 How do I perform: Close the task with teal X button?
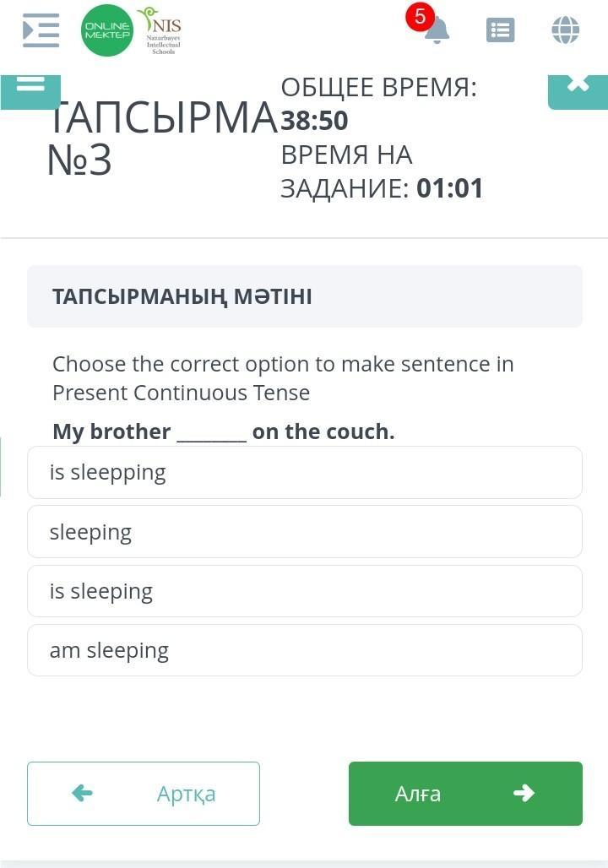[x=578, y=90]
